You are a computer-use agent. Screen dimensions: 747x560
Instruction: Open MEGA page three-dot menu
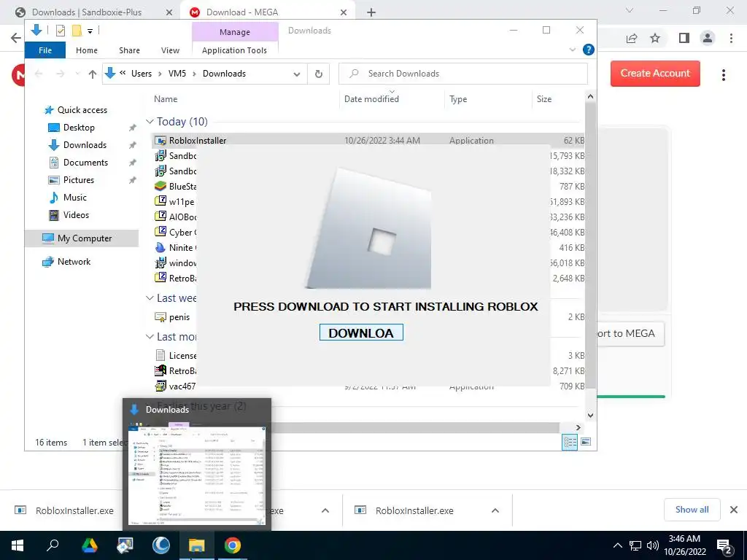(723, 75)
